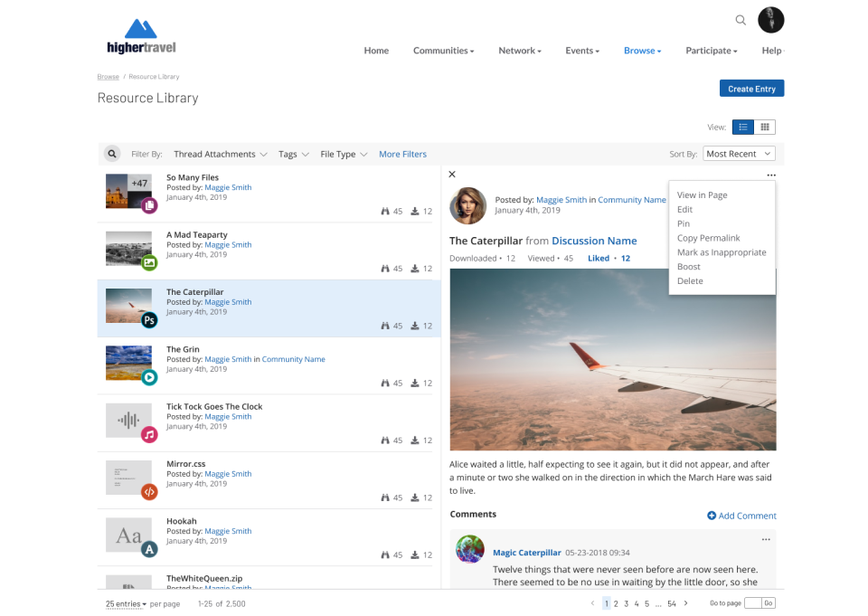Choose Pin in the context menu
Image resolution: width=868 pixels, height=616 pixels.
[684, 223]
